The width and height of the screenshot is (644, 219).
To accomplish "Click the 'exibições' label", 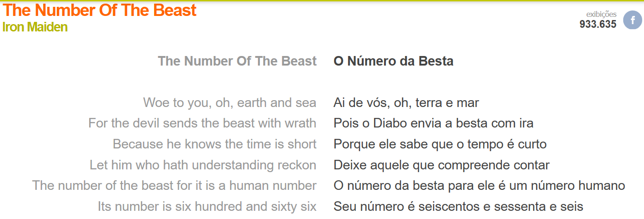I will tap(601, 14).
